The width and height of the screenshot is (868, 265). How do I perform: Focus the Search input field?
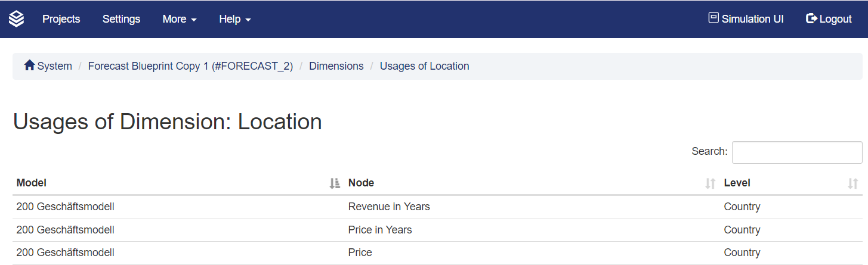(796, 152)
